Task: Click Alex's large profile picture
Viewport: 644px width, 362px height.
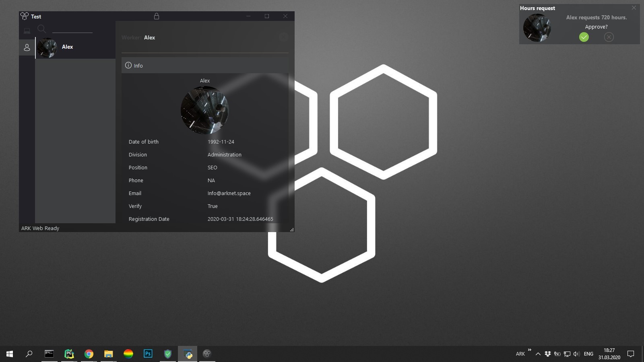Action: [x=205, y=110]
